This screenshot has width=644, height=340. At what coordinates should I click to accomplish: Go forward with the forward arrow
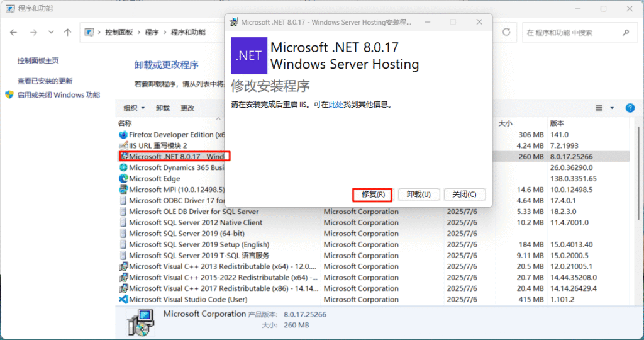[33, 33]
